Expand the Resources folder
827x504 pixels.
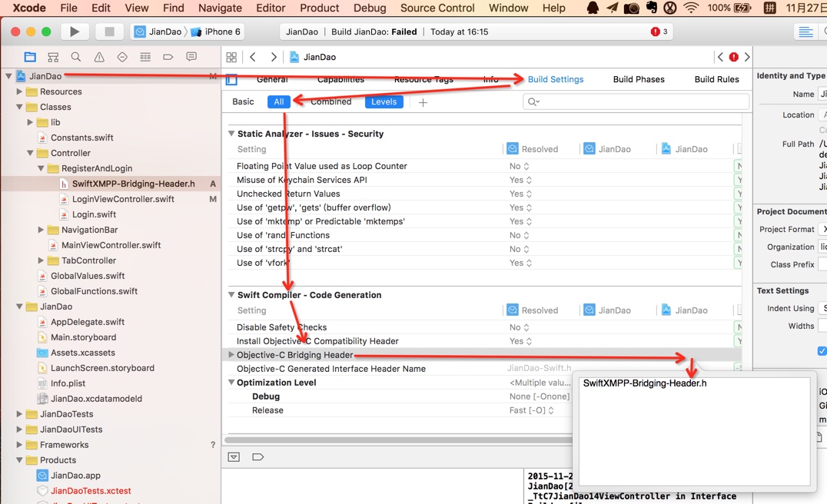[19, 91]
